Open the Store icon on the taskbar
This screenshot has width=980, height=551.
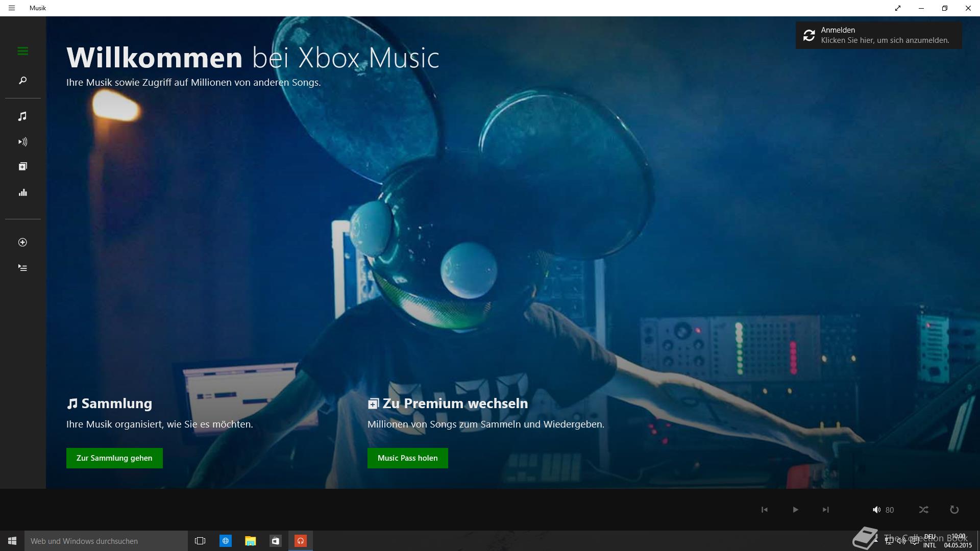pyautogui.click(x=276, y=541)
